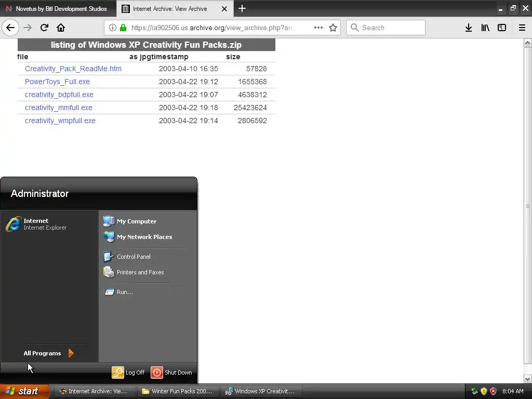Toggle the browser sidebar icon
532x399 pixels.
pos(502,28)
